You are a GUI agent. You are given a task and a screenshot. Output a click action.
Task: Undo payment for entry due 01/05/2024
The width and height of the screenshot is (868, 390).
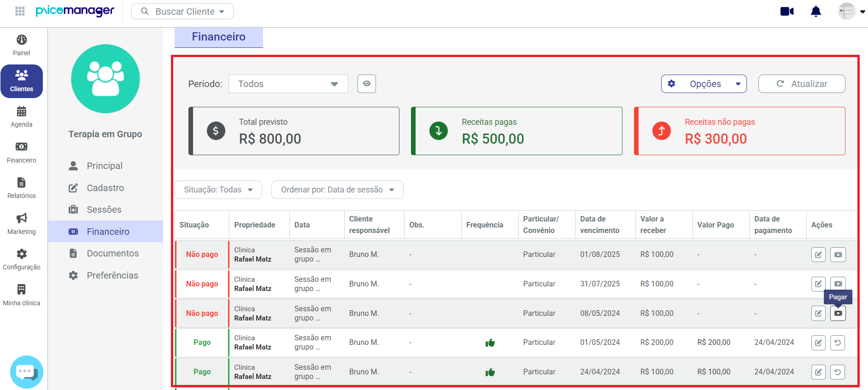point(838,343)
